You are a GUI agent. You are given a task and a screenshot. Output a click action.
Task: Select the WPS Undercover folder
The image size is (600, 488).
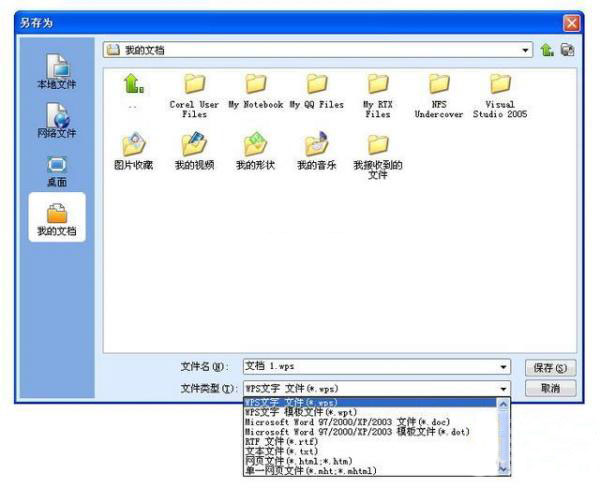click(439, 96)
